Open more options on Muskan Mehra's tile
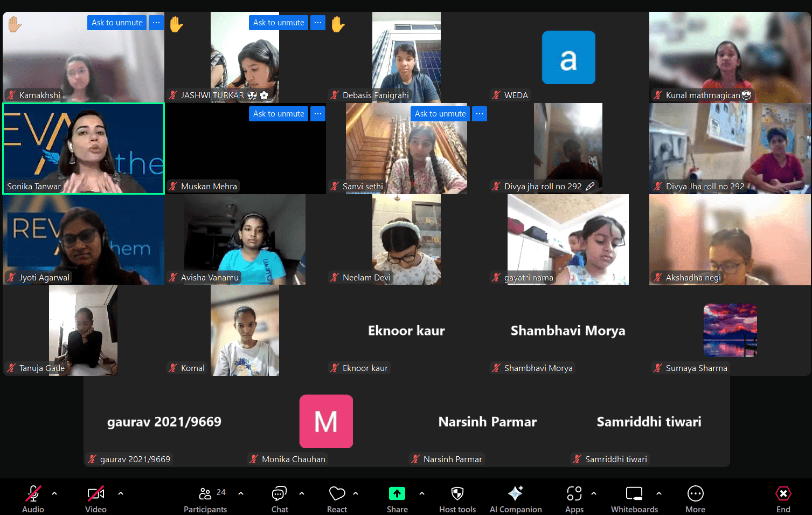Screen dimensions: 812x515 tap(318, 114)
